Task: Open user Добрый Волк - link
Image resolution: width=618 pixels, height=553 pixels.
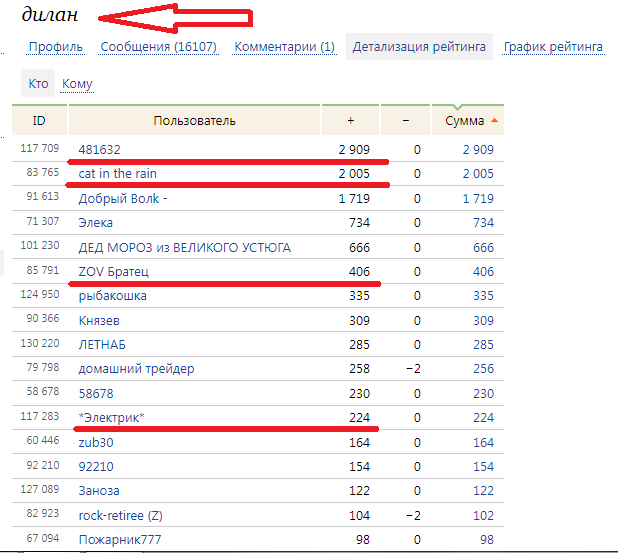Action: tap(123, 198)
